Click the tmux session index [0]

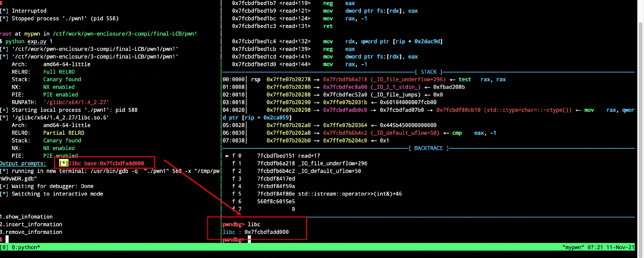click(4, 247)
